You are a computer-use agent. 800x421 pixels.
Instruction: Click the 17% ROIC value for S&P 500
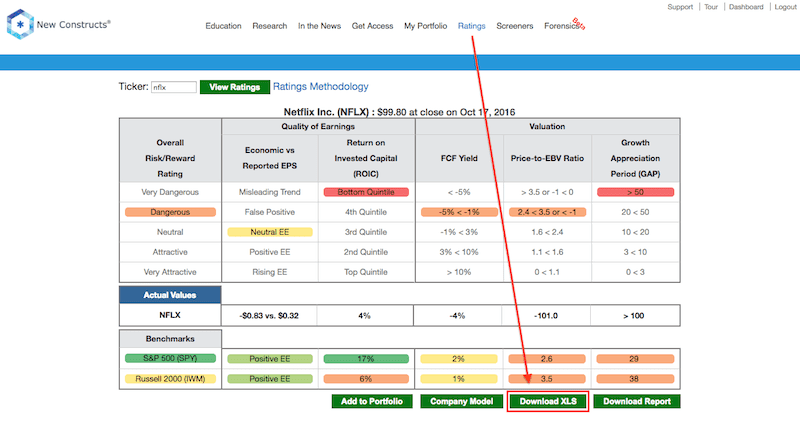pyautogui.click(x=366, y=359)
